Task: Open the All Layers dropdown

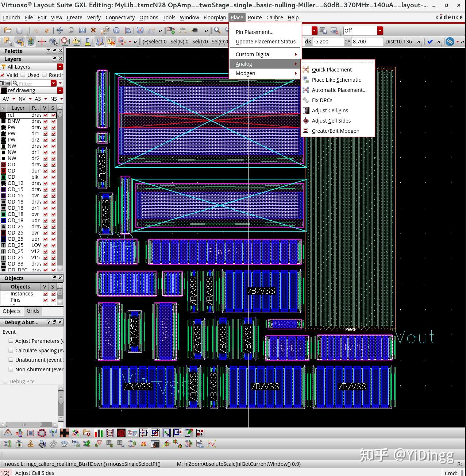Action: click(x=60, y=67)
